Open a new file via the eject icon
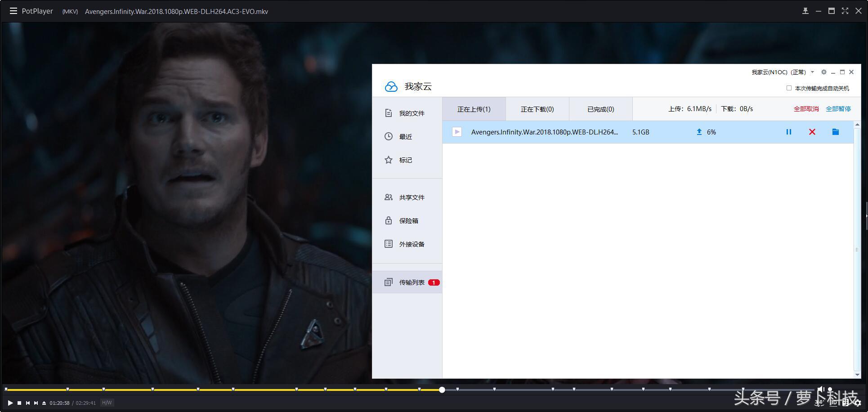 click(x=44, y=403)
